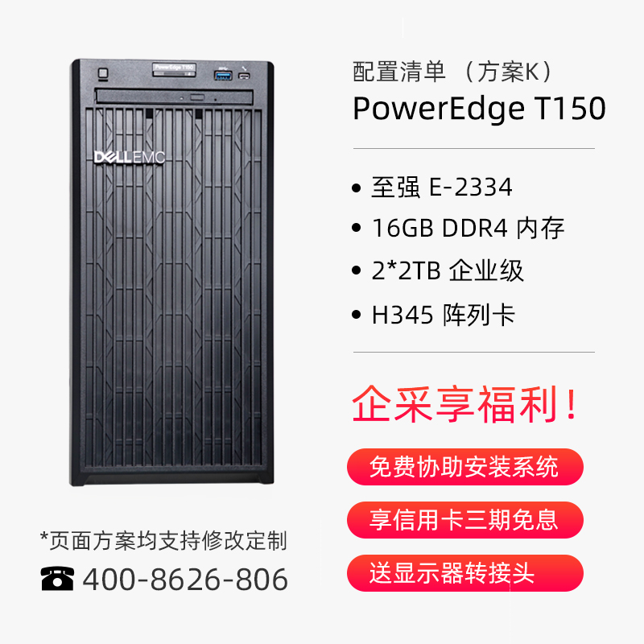Click the optical drive tray slot

coord(174,97)
